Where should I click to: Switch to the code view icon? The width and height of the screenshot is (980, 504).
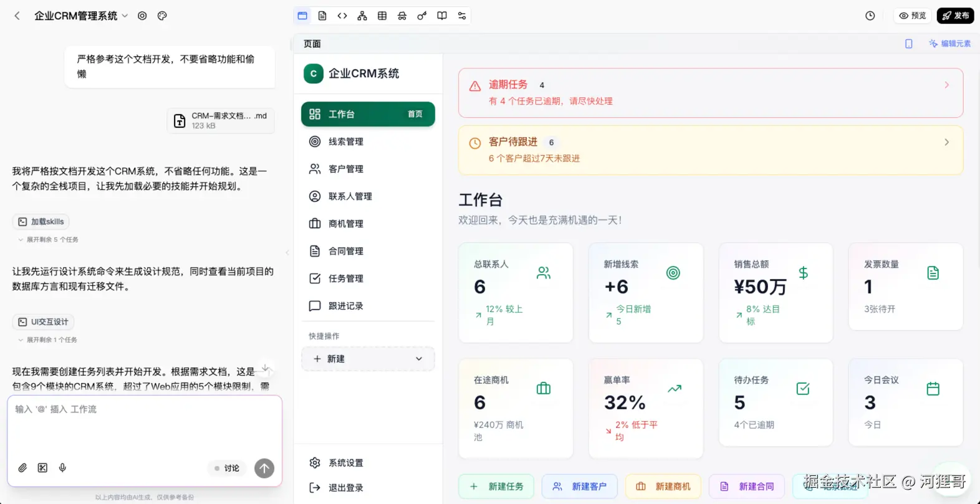[x=342, y=16]
